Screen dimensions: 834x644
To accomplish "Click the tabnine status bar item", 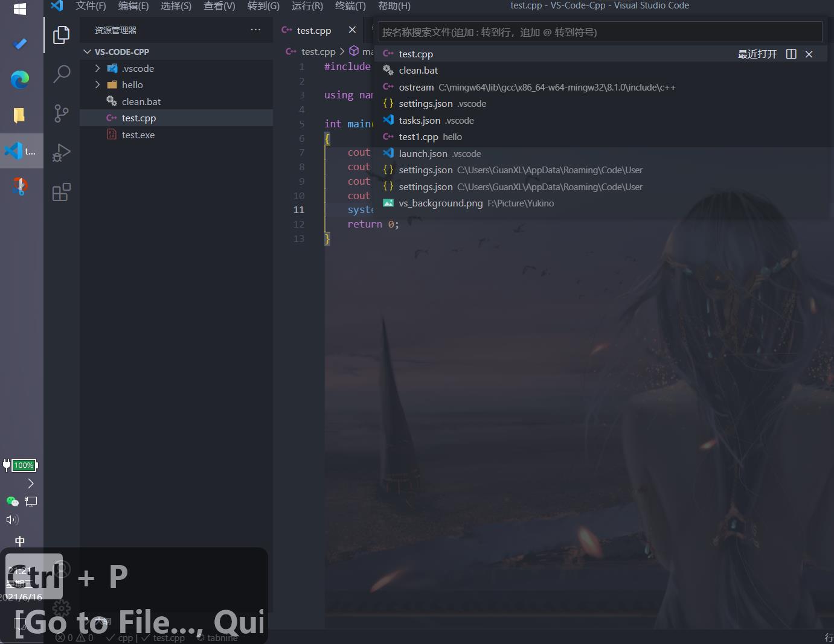I will point(217,637).
